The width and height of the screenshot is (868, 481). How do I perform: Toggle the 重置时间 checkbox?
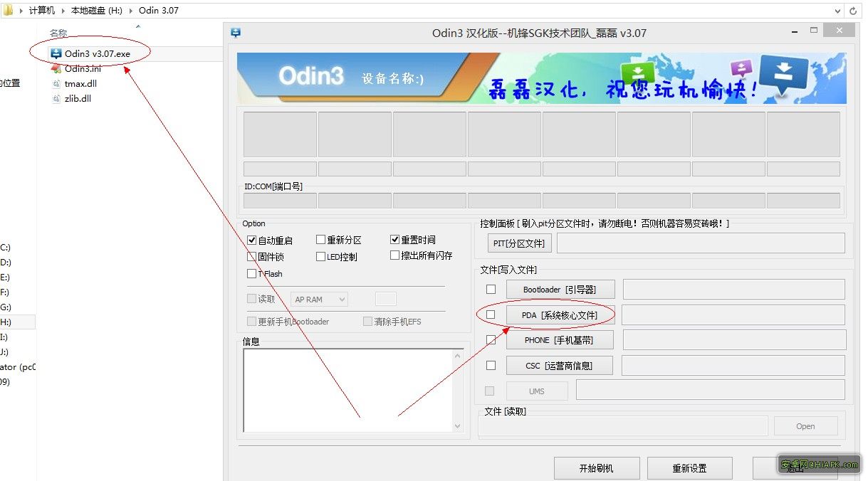[394, 240]
